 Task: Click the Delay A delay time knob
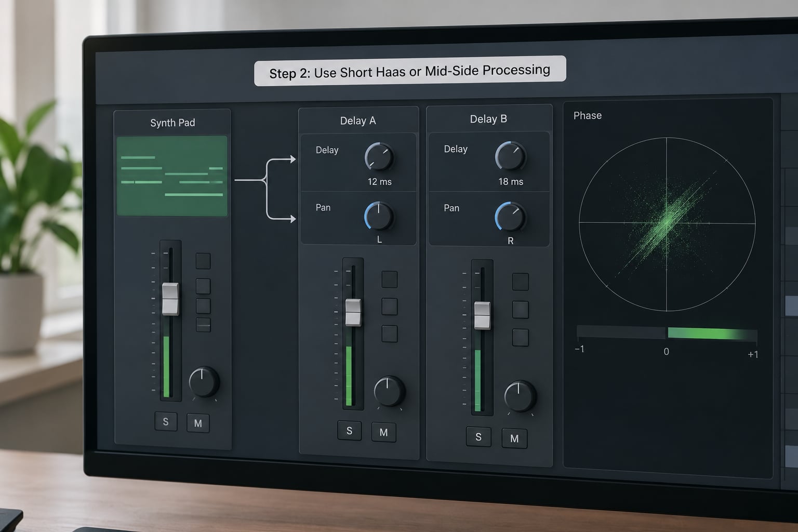[379, 157]
